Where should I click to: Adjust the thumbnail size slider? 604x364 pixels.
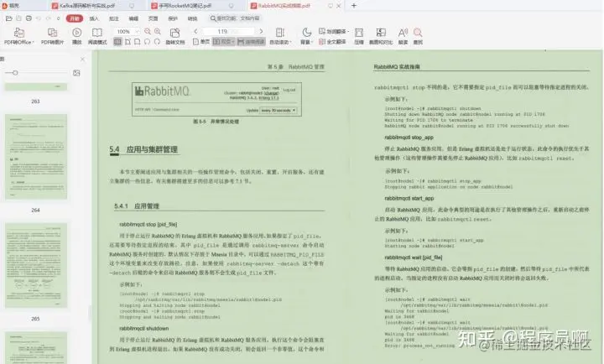tap(14, 73)
